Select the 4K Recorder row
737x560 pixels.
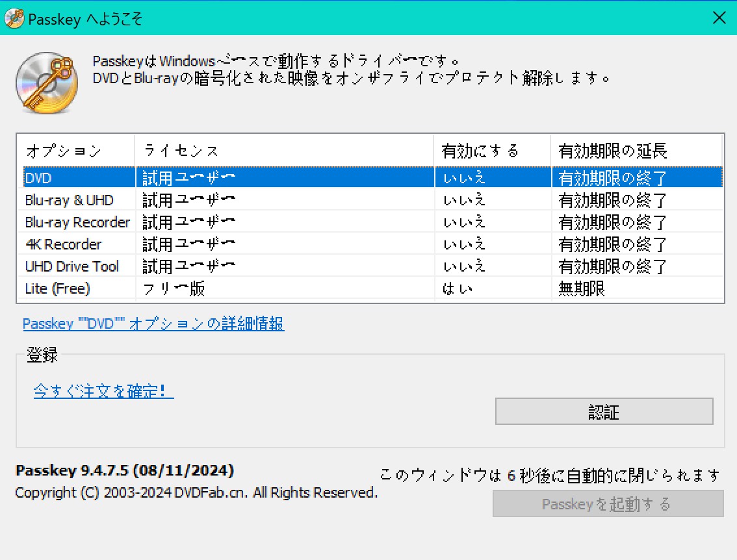click(x=372, y=244)
